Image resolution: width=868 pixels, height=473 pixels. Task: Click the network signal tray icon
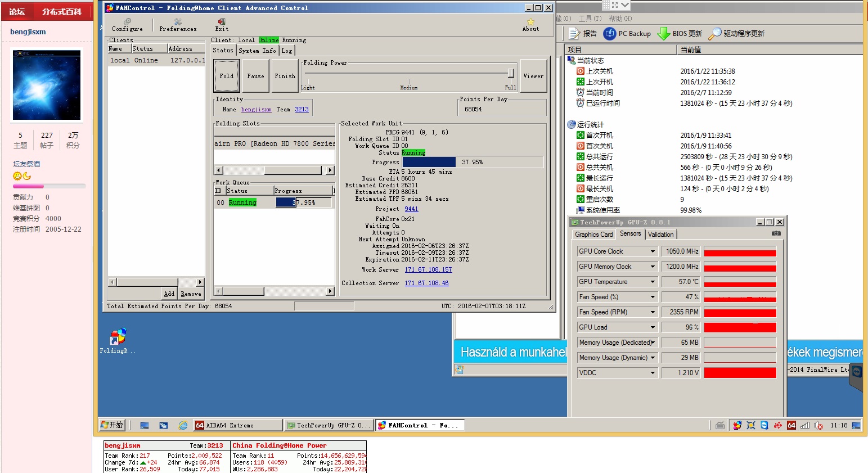click(x=805, y=426)
